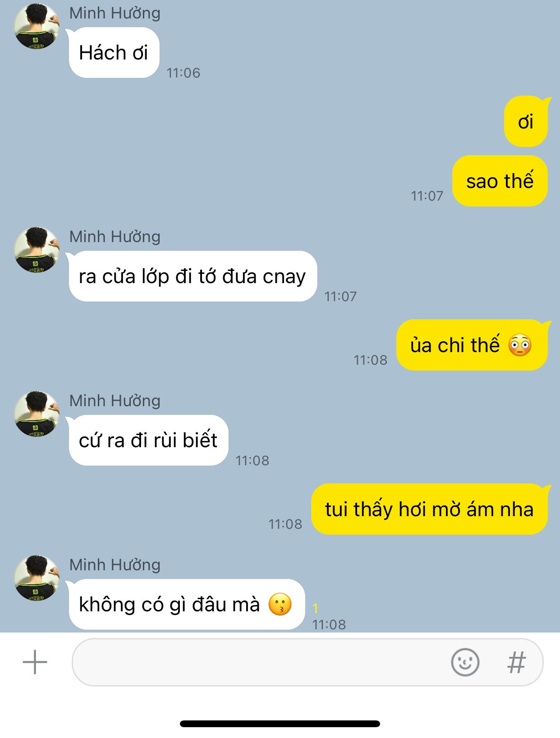This screenshot has width=560, height=738.
Task: Select 'tui thấy hơi mờ ám nha' bubble
Action: 430,509
